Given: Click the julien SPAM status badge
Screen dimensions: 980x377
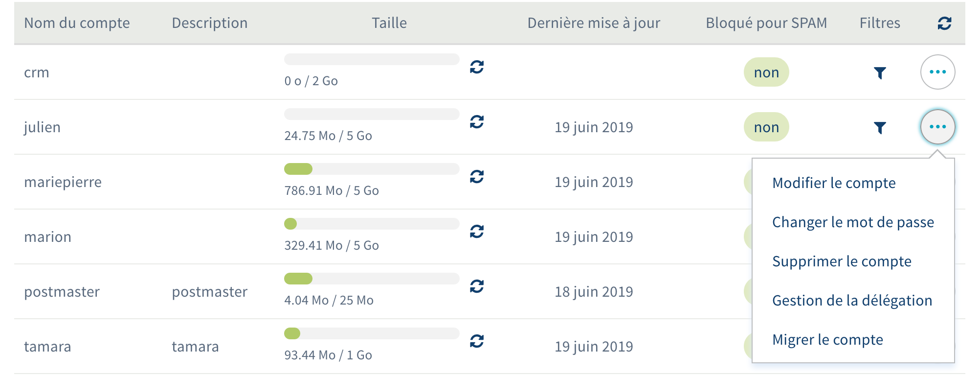Looking at the screenshot, I should tap(766, 127).
